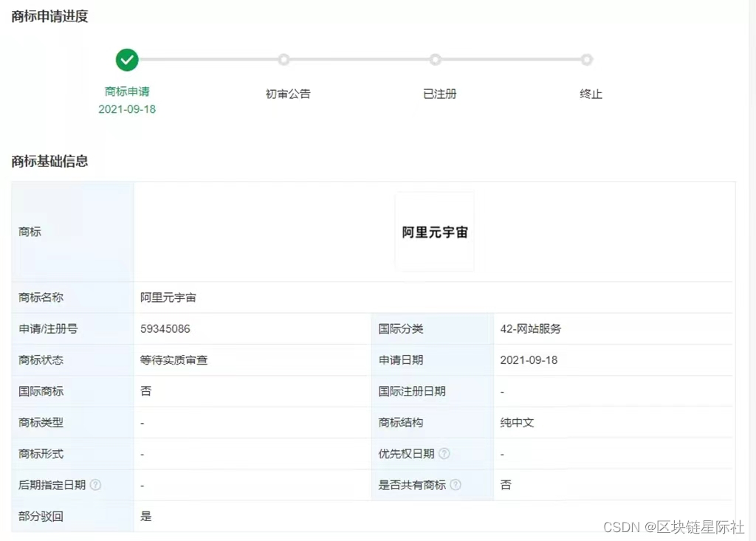Viewport: 756px width, 541px height.
Task: Select the 初审公告 step label
Action: (x=288, y=94)
